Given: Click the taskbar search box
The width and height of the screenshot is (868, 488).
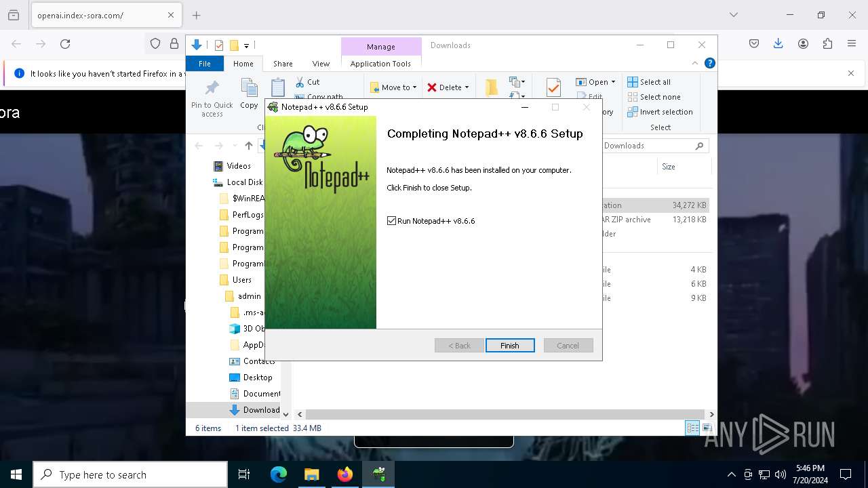Looking at the screenshot, I should (x=130, y=474).
